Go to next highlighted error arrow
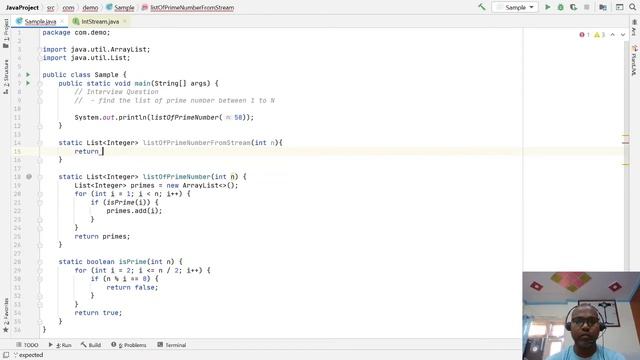The image size is (640, 360). click(x=623, y=35)
